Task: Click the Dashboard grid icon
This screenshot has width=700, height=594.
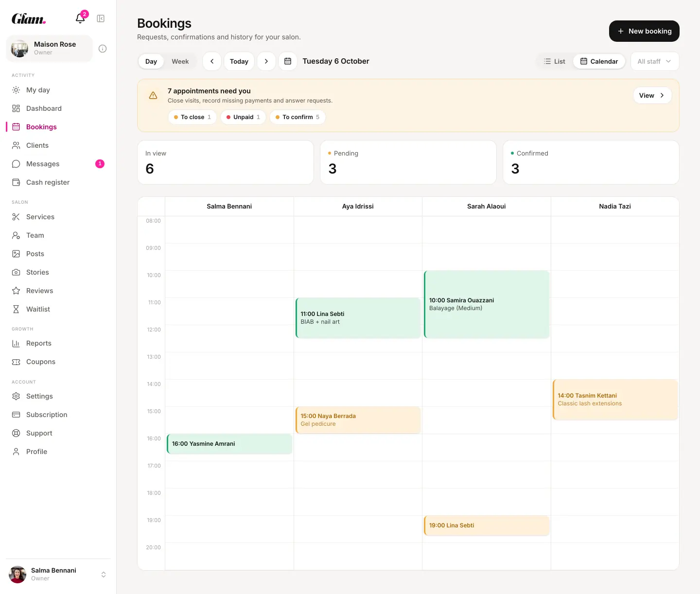Action: pos(16,108)
